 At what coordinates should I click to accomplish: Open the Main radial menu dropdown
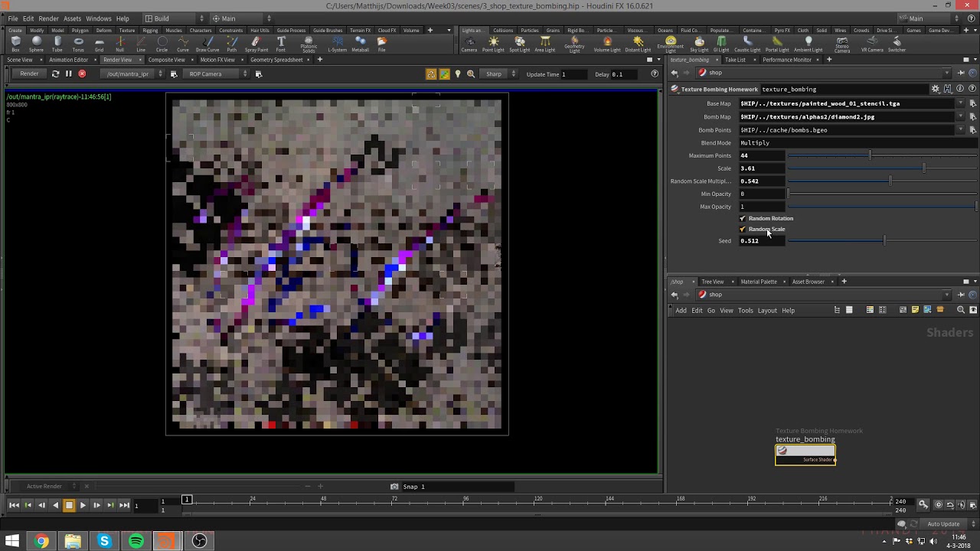241,18
